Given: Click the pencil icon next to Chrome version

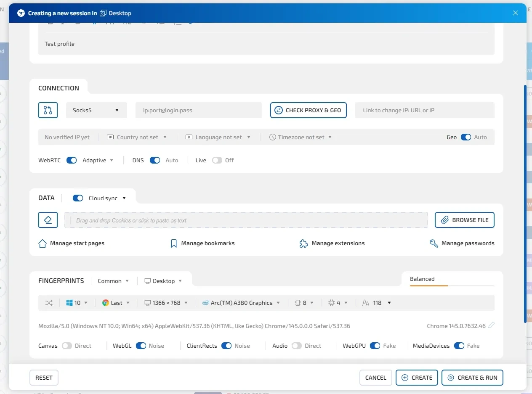Looking at the screenshot, I should [x=491, y=325].
